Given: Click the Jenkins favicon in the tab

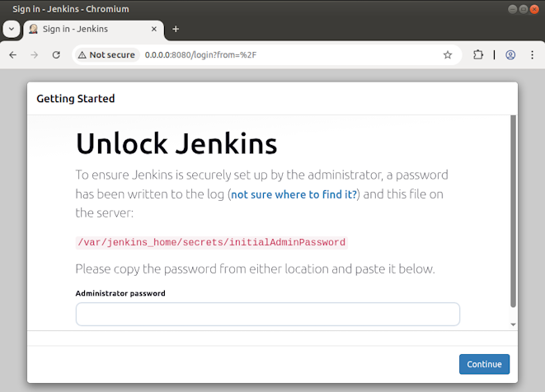Looking at the screenshot, I should [x=33, y=28].
